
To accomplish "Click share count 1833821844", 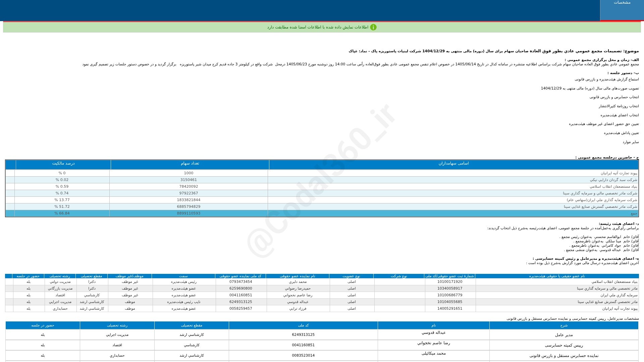I will coord(189,200).
